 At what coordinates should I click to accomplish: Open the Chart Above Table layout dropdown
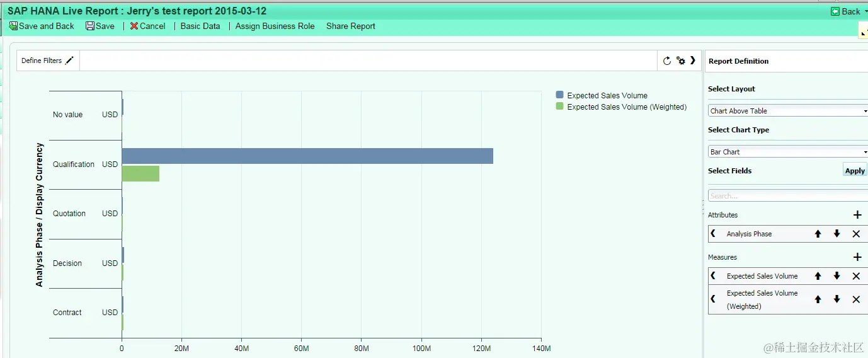click(x=788, y=110)
